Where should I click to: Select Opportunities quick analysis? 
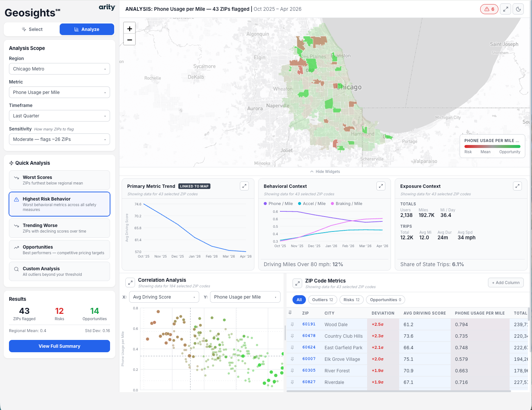[59, 250]
